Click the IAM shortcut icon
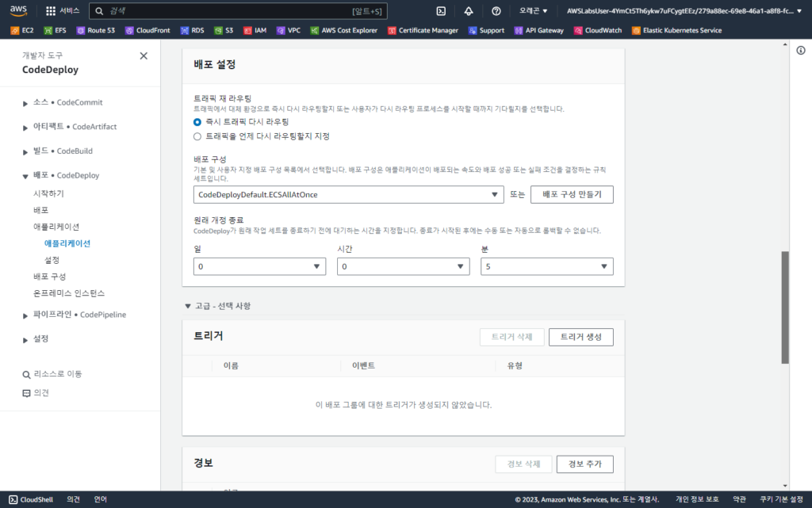 (x=247, y=31)
